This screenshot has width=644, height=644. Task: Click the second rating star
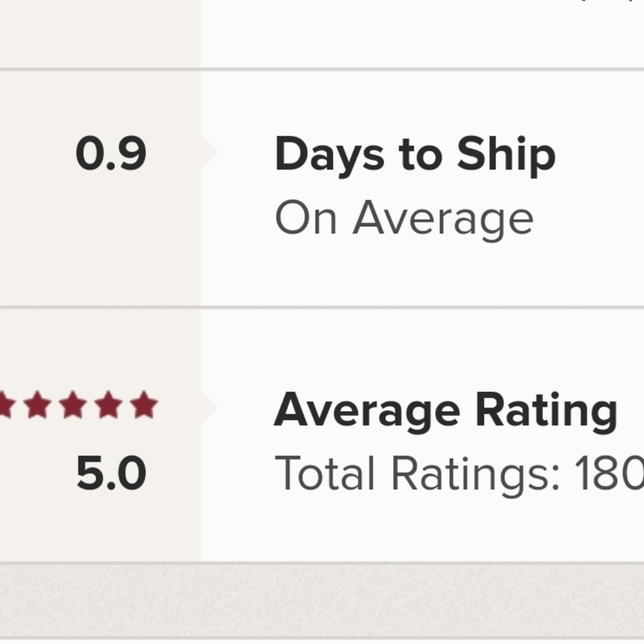(x=37, y=404)
